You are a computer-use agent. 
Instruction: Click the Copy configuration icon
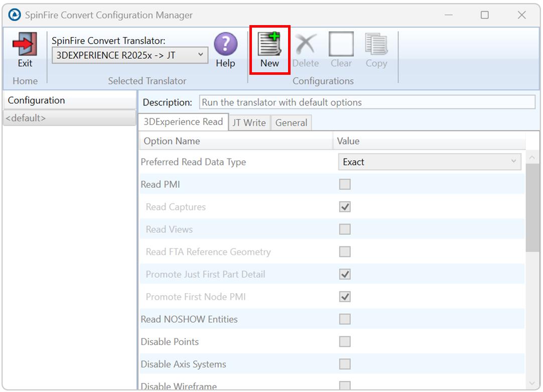coord(376,44)
